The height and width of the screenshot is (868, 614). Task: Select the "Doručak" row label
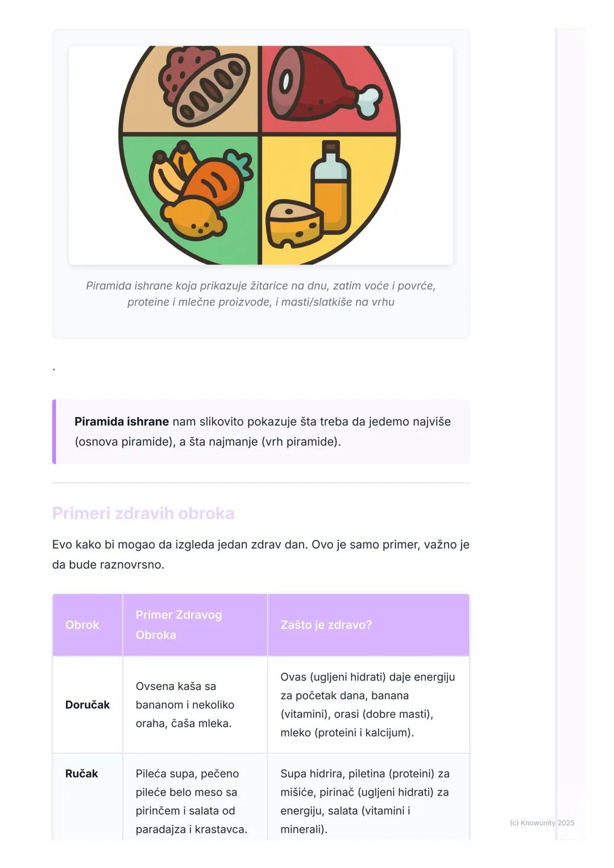pyautogui.click(x=88, y=704)
